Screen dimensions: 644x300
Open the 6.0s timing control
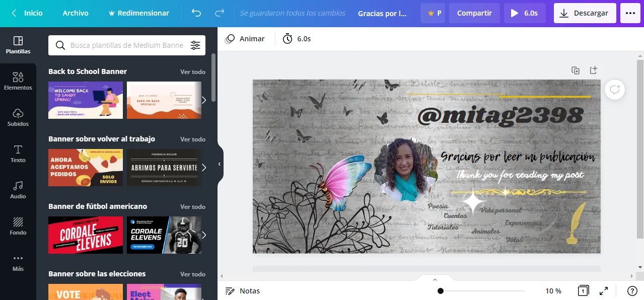point(297,39)
